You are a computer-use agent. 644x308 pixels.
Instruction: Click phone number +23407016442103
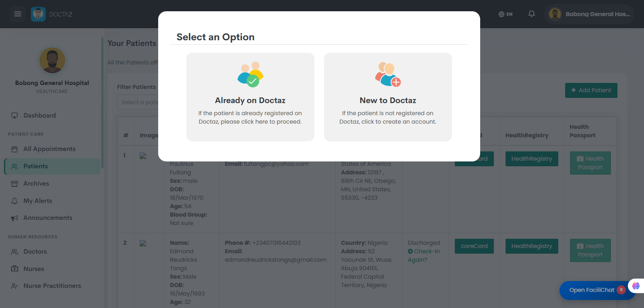click(x=277, y=243)
